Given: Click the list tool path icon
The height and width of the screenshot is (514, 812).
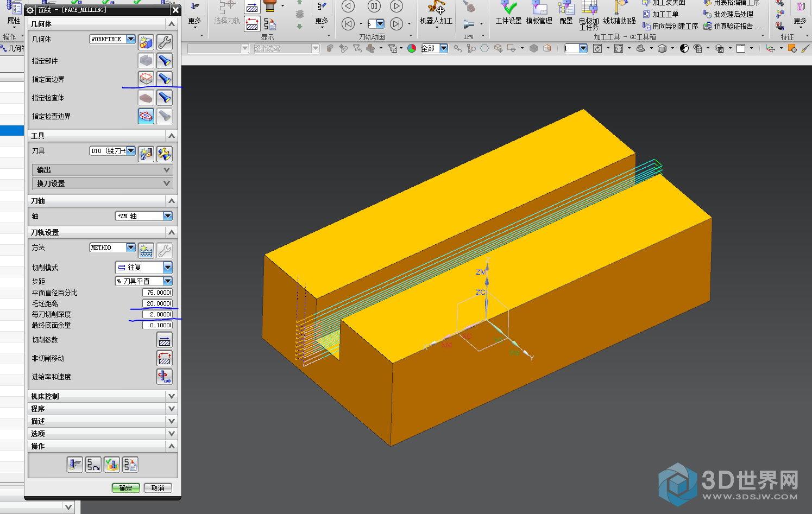Looking at the screenshot, I should point(130,465).
